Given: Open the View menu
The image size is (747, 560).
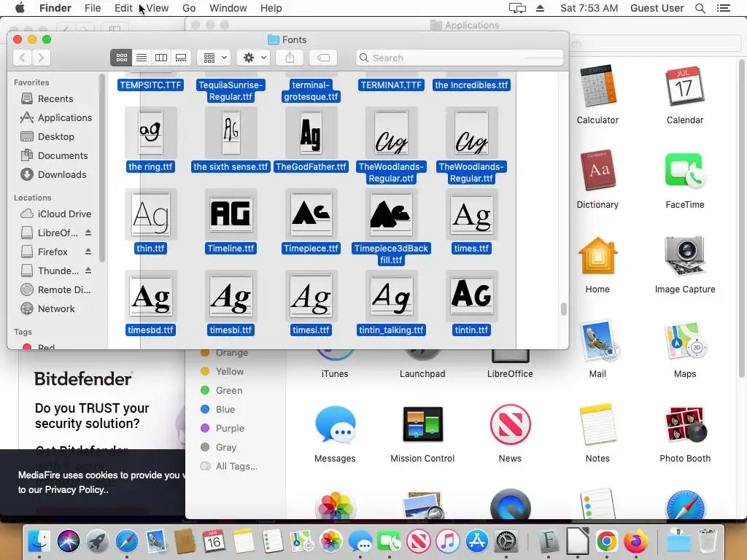Looking at the screenshot, I should pos(158,8).
